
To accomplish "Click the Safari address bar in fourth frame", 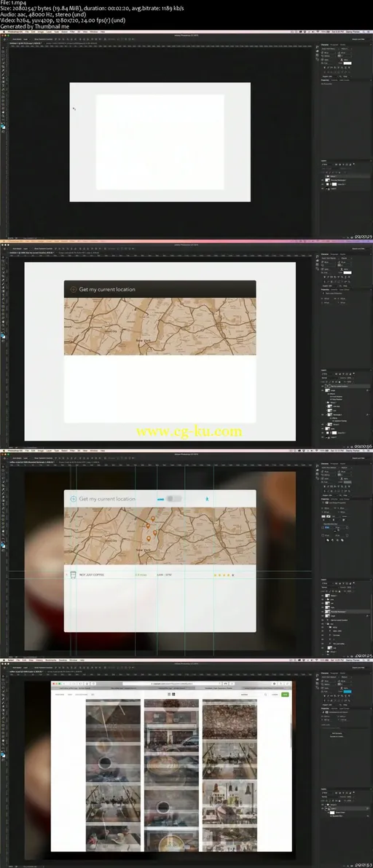I will 171,684.
